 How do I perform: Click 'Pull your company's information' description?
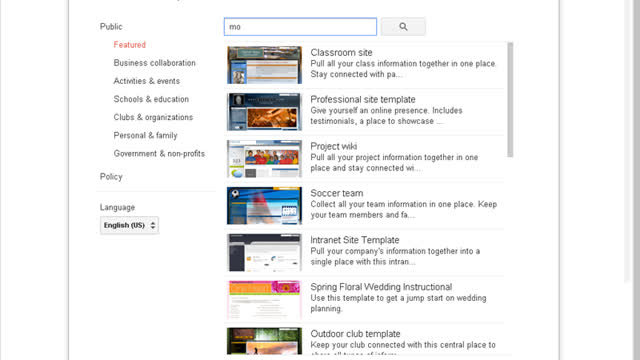[x=395, y=257]
